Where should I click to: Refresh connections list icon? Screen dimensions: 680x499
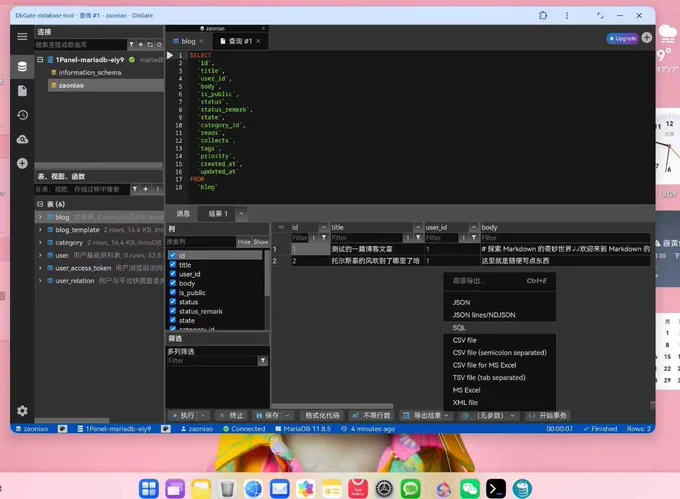(159, 44)
